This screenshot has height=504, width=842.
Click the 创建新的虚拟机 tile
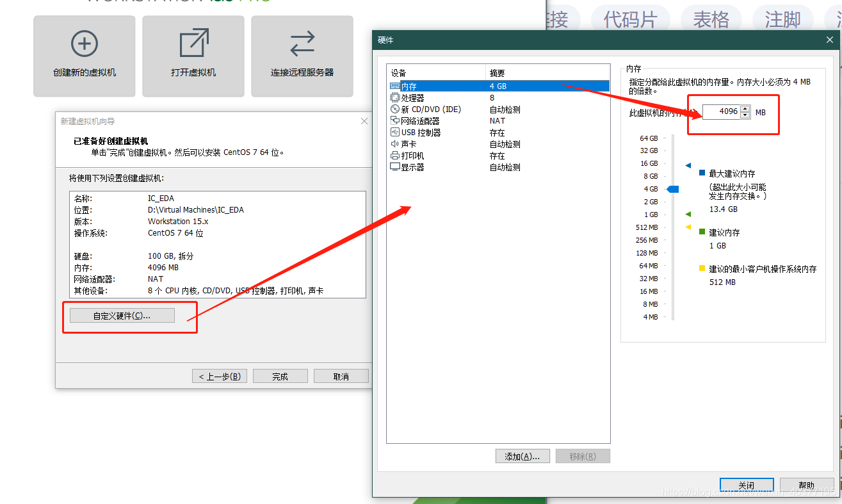pos(85,56)
